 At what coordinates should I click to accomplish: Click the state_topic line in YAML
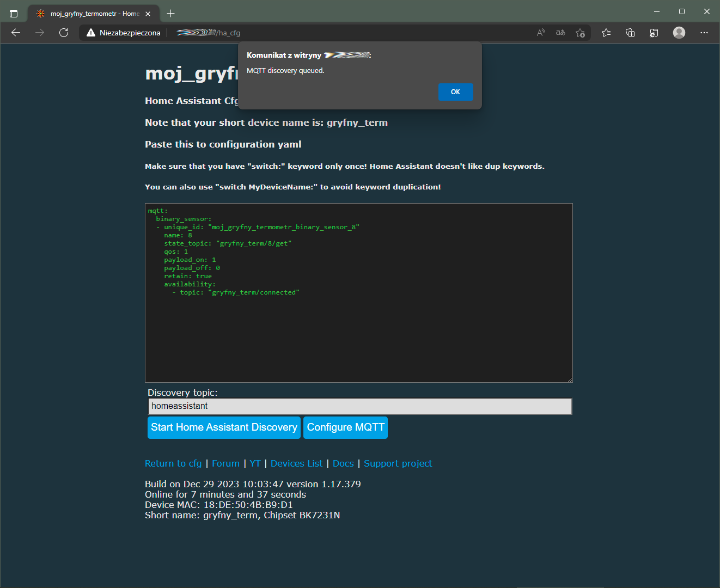coord(228,243)
